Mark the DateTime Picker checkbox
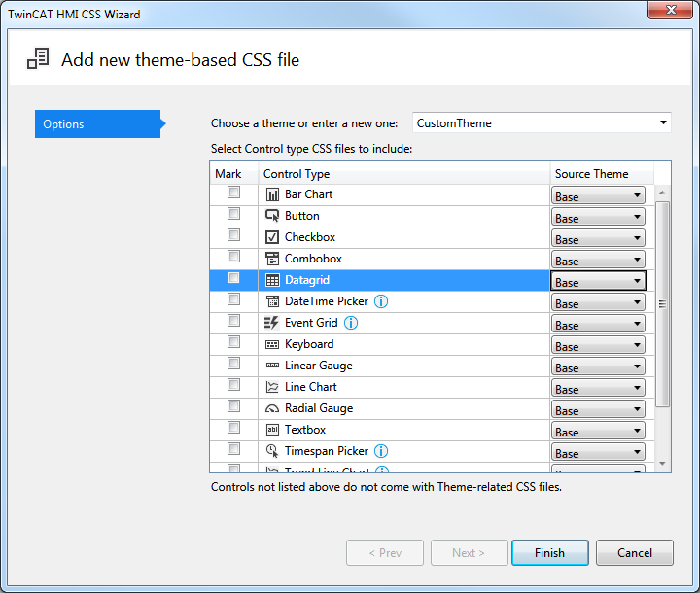Viewport: 700px width, 593px height. pos(233,298)
